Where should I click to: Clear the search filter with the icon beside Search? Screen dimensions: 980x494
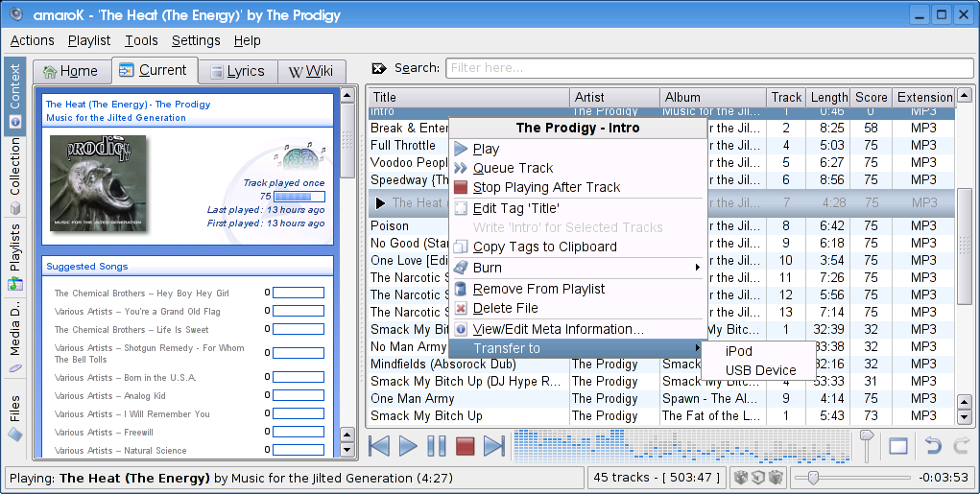click(x=379, y=68)
